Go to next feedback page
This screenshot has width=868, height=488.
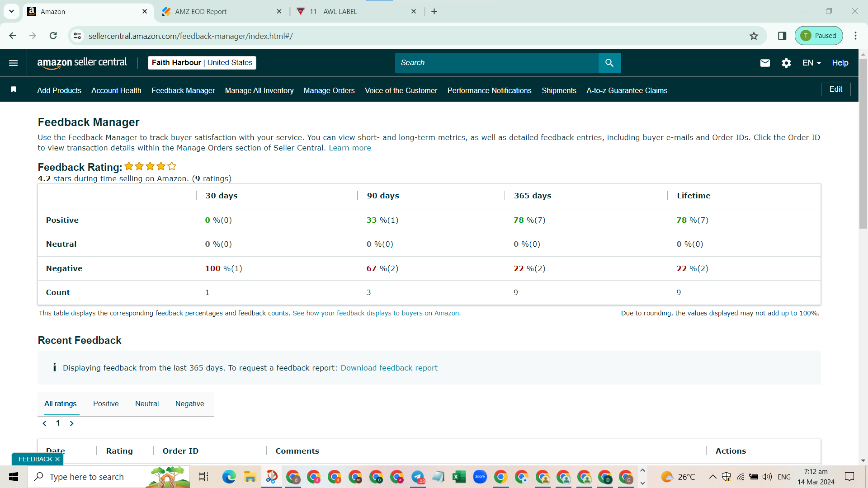point(71,423)
